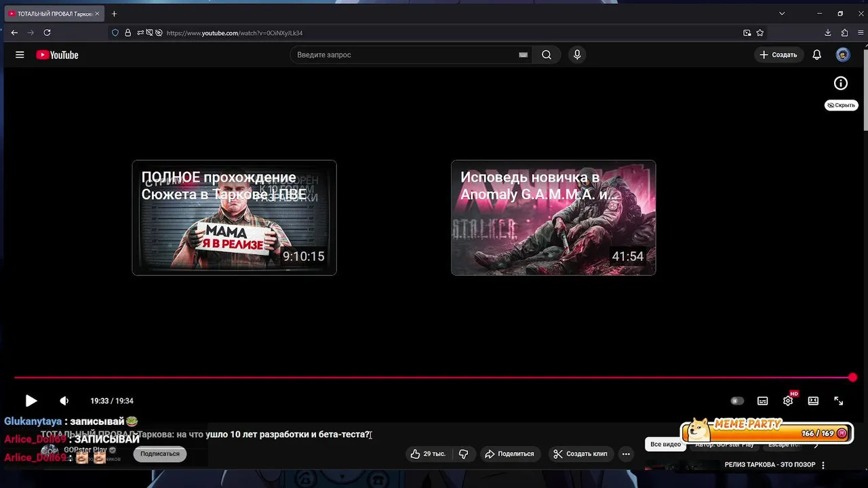Viewport: 868px width, 488px height.
Task: Reload the page
Action: tap(47, 33)
